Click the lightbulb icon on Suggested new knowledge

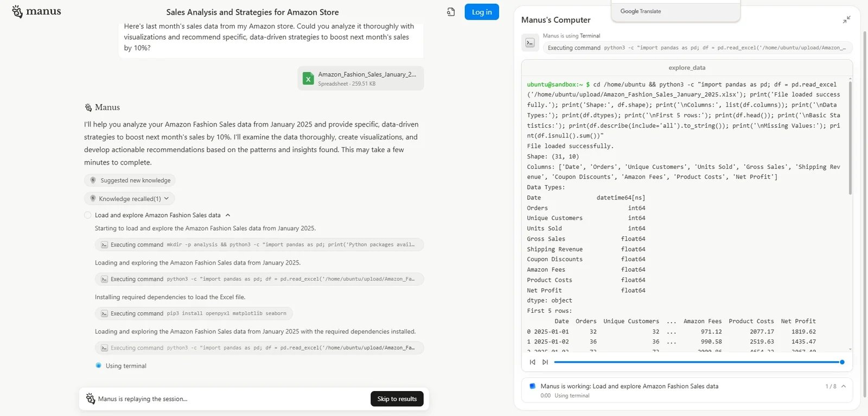pos(93,180)
